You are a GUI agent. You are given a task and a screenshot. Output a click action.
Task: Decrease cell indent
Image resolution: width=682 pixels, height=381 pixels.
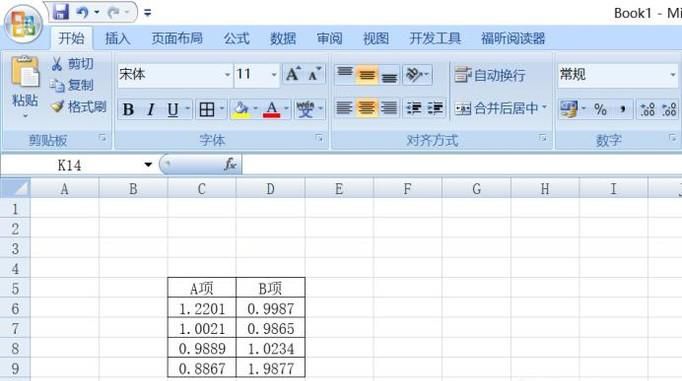click(x=414, y=107)
